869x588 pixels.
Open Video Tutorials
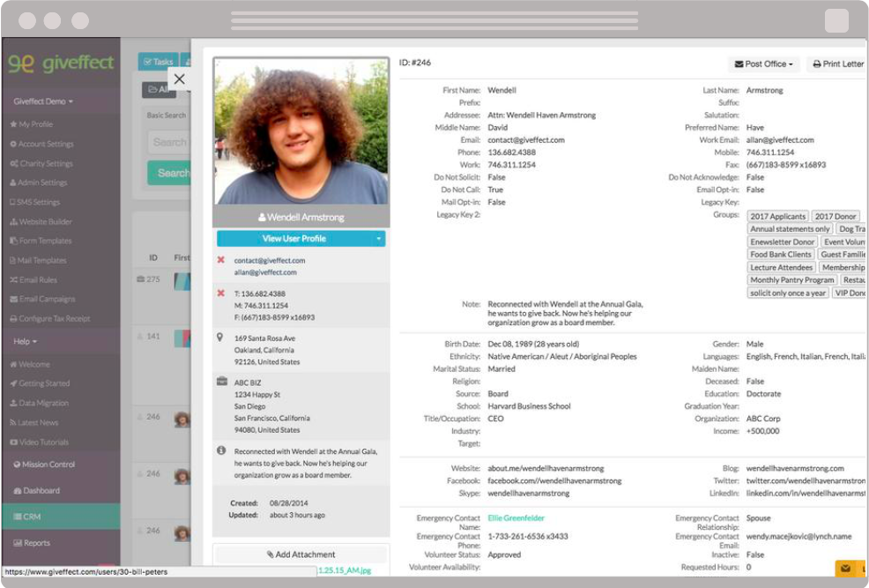(39, 443)
